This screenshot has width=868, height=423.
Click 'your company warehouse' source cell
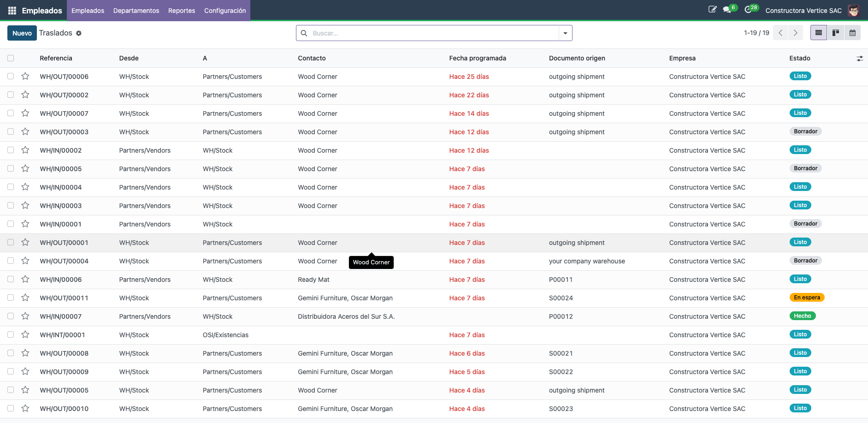coord(587,261)
